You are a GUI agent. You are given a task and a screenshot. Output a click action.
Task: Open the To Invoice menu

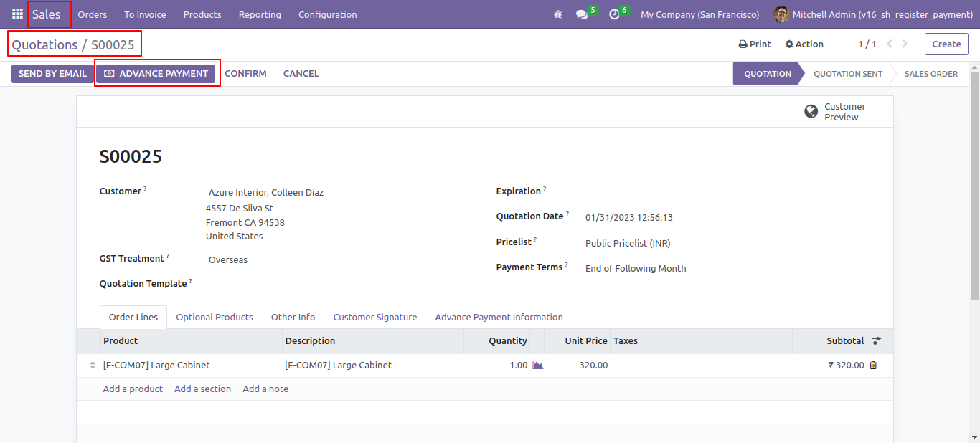[x=145, y=14]
